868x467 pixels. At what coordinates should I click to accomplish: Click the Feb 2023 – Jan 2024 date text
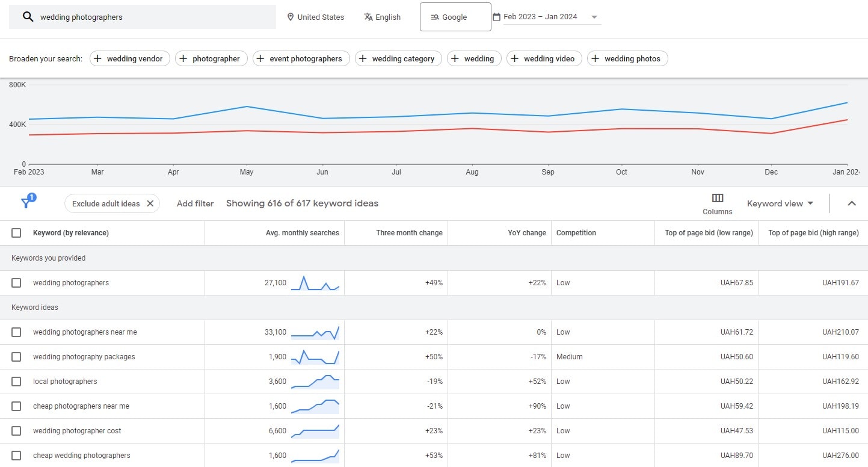[x=540, y=17]
